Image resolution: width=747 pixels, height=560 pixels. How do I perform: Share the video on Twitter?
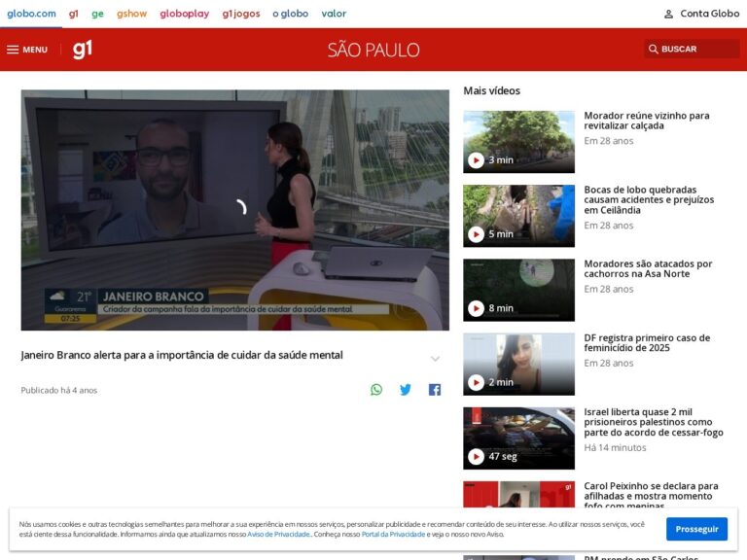coord(406,390)
